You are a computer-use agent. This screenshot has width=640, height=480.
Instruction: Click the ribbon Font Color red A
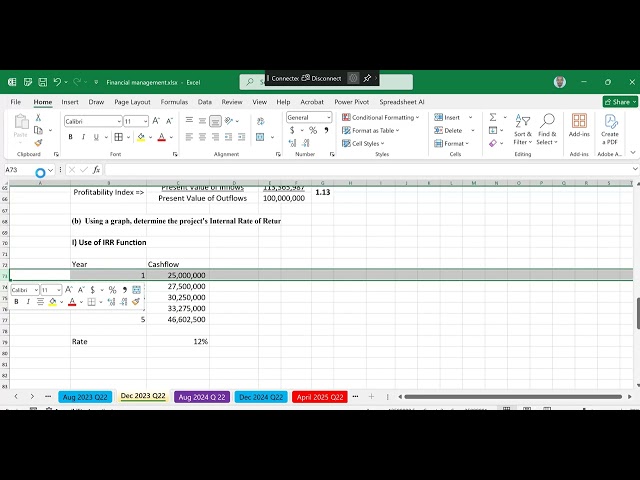162,137
